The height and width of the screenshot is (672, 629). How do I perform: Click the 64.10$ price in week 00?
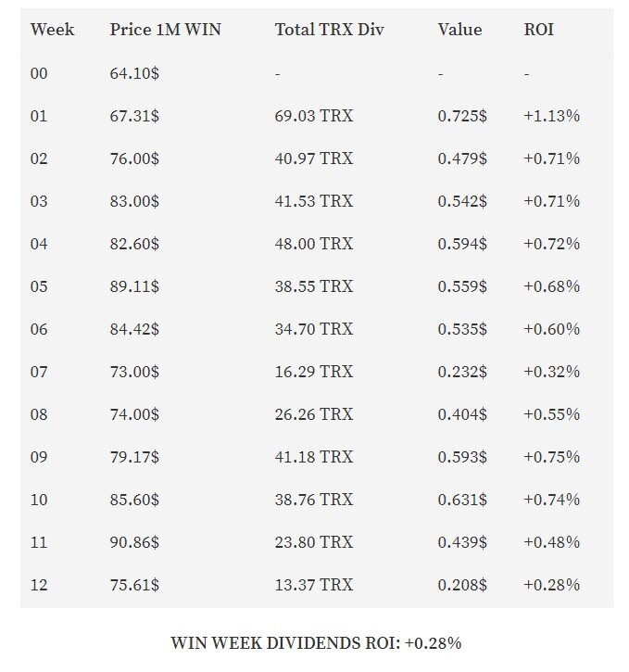pos(134,73)
